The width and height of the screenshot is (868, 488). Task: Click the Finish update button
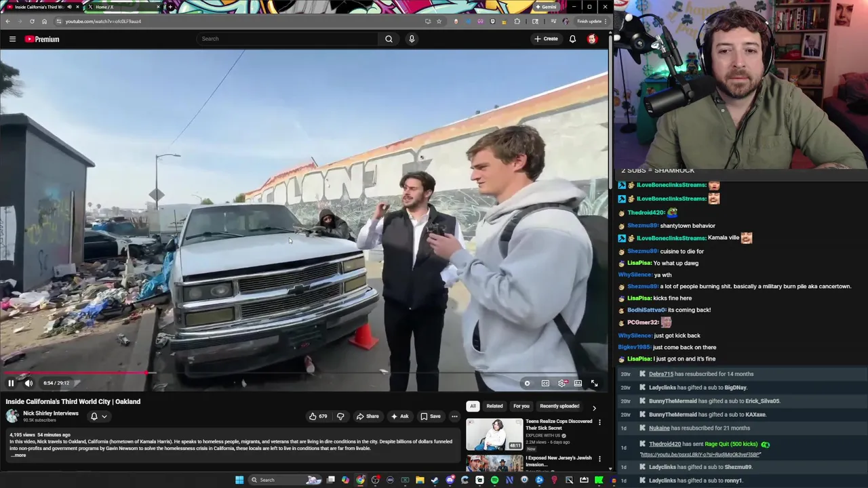[x=591, y=21]
